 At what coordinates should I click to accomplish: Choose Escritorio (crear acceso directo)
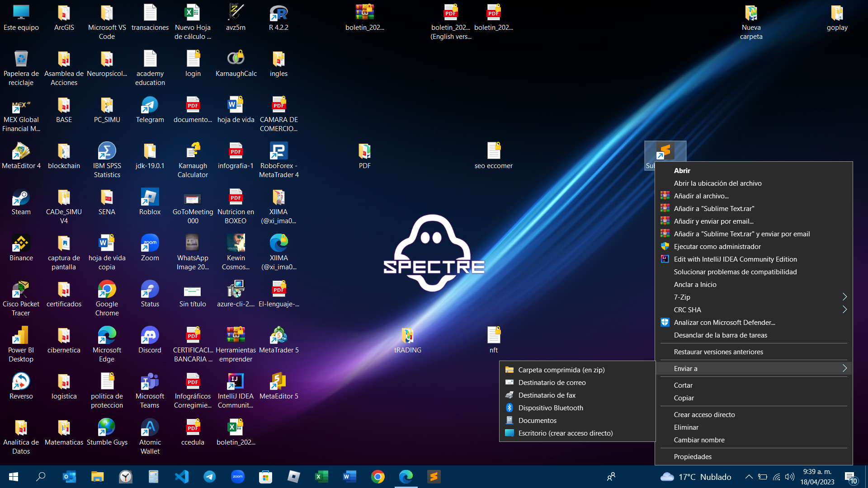(x=577, y=433)
